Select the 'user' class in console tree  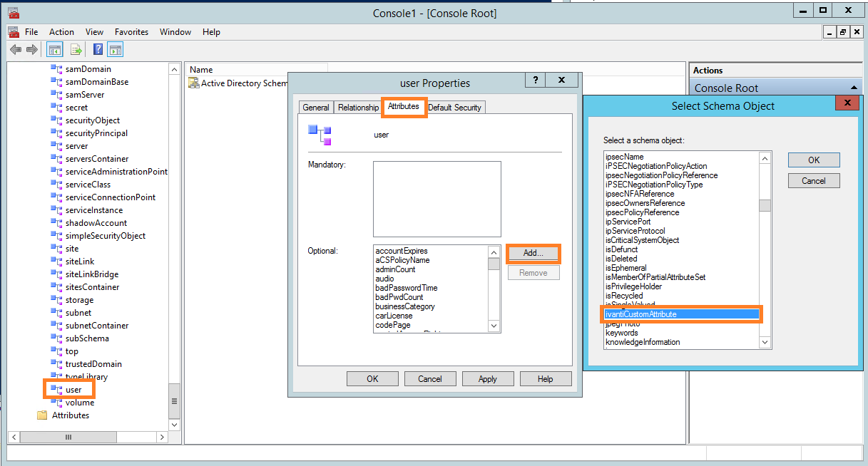click(x=73, y=390)
